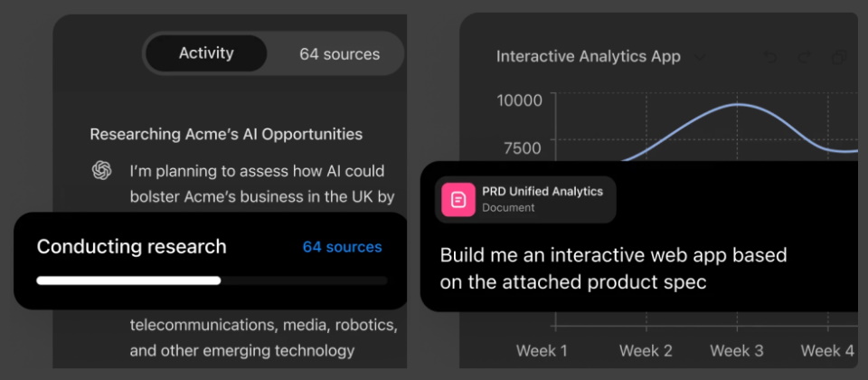The height and width of the screenshot is (380, 868).
Task: Expand the Interactive Analytics App title dropdown
Action: (x=699, y=57)
